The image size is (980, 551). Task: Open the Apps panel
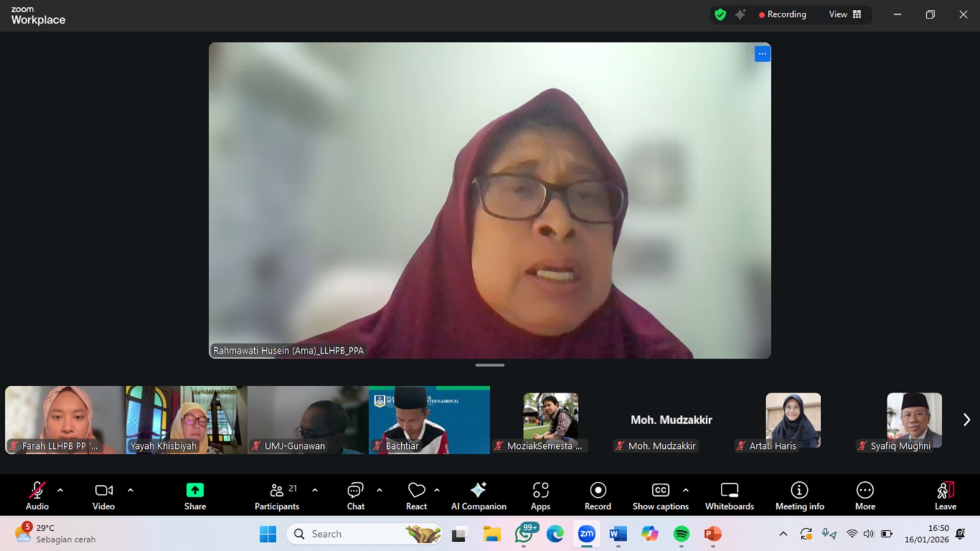(540, 496)
